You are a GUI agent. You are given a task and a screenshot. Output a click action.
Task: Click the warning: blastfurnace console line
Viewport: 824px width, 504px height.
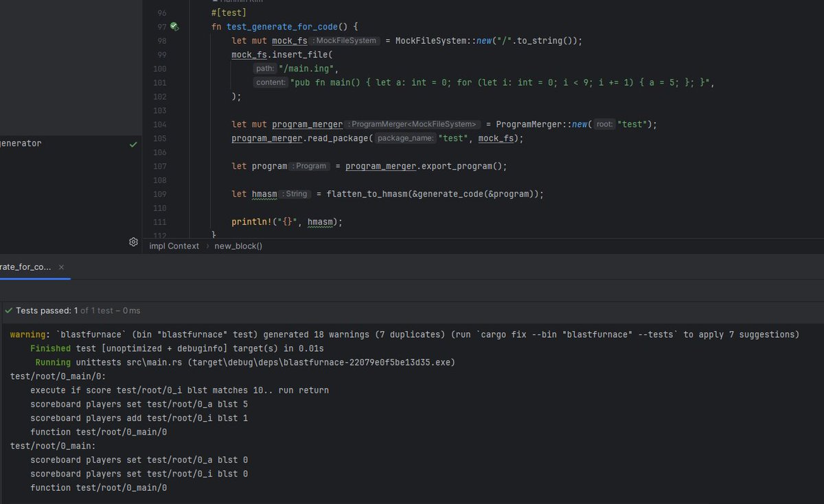point(404,334)
